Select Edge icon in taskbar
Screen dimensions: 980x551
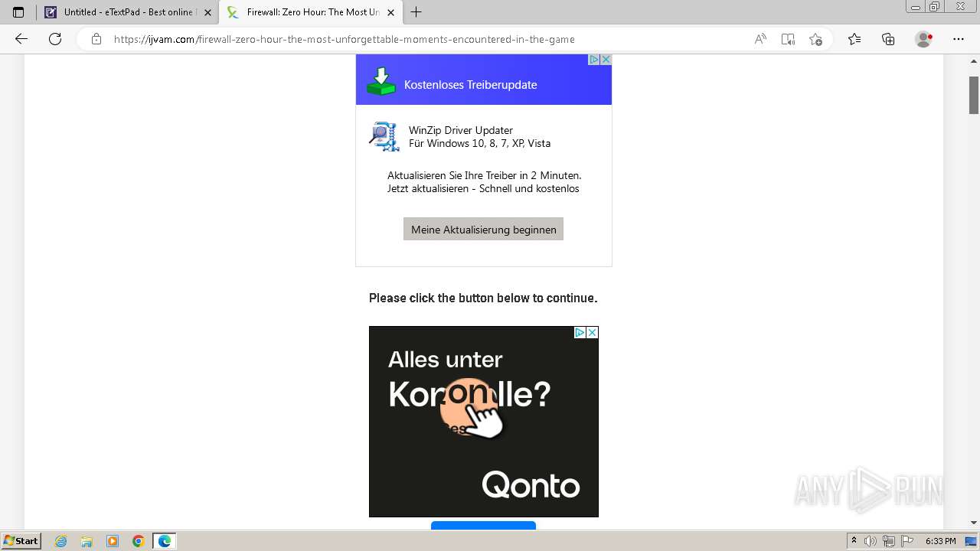tap(165, 541)
